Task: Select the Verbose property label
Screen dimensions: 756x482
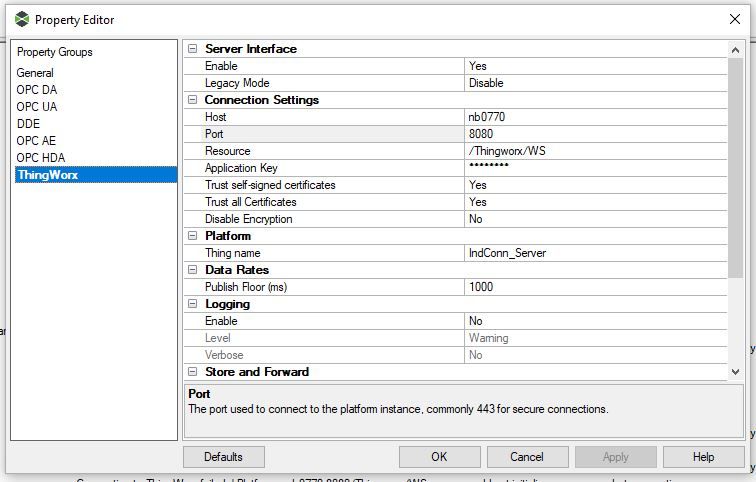Action: coord(224,355)
